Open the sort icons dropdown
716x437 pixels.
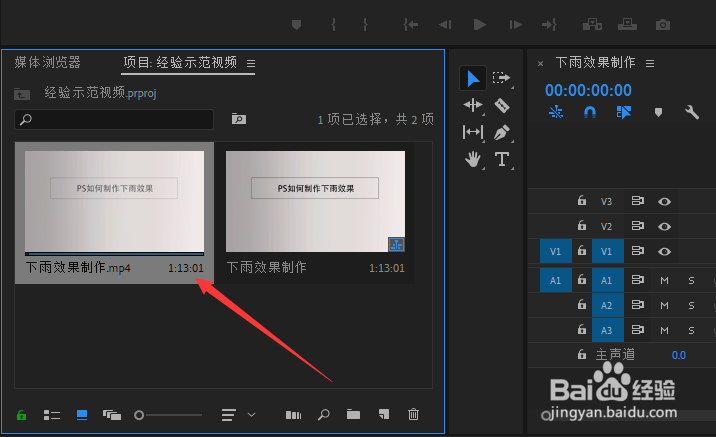point(238,415)
